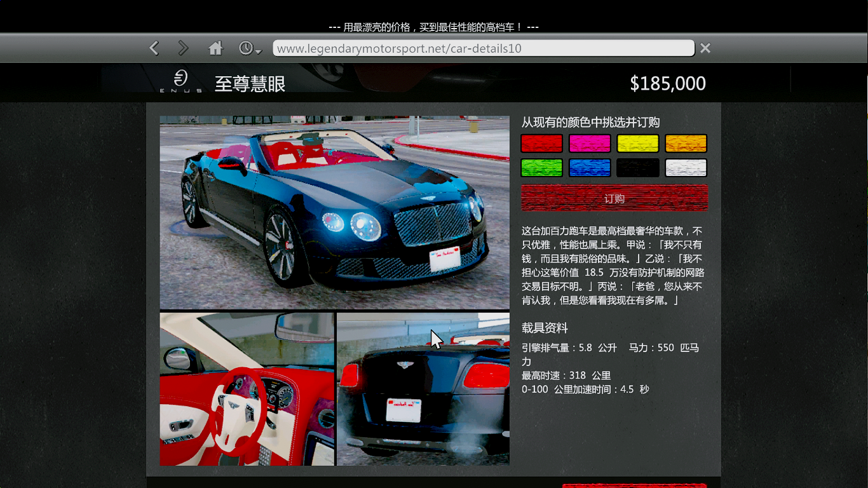Click the red 订购 order button
Viewport: 868px width, 488px height.
614,198
